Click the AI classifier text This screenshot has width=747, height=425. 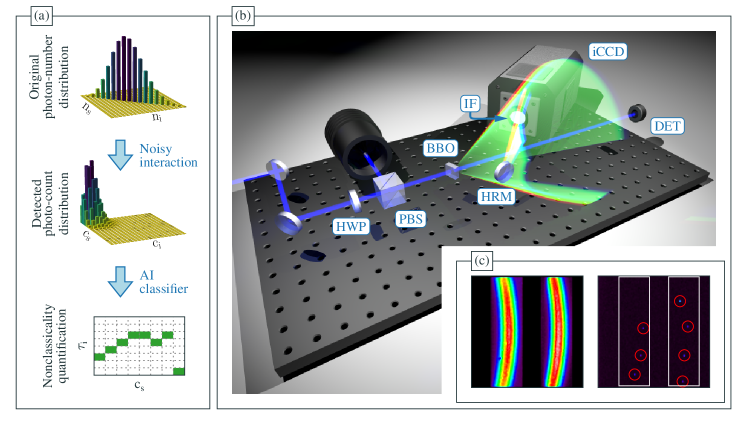[163, 282]
